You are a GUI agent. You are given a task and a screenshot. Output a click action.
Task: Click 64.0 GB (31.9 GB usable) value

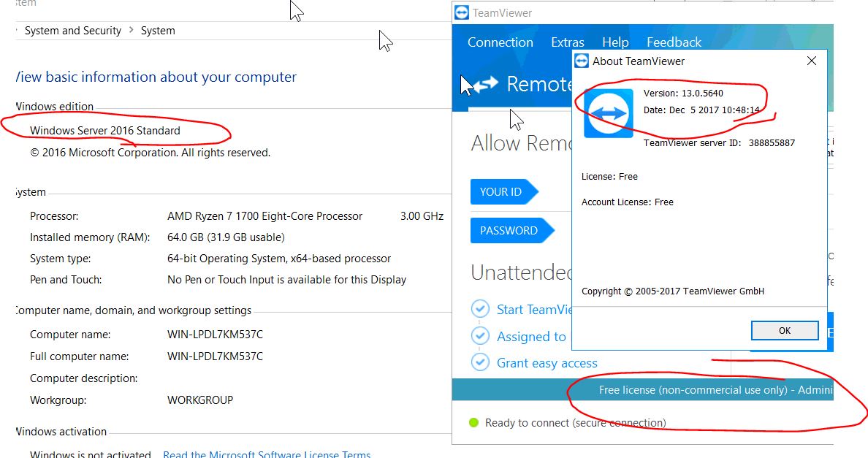tap(226, 237)
